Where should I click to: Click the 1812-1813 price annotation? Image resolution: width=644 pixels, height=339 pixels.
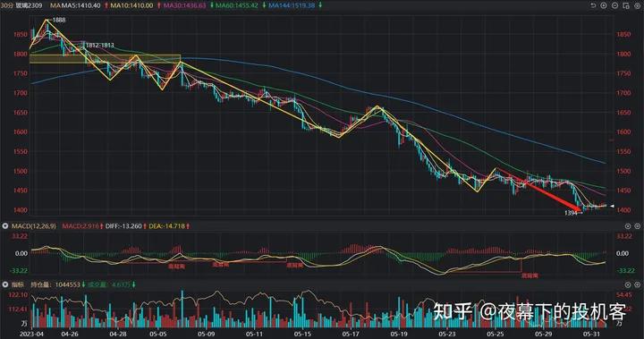[100, 46]
